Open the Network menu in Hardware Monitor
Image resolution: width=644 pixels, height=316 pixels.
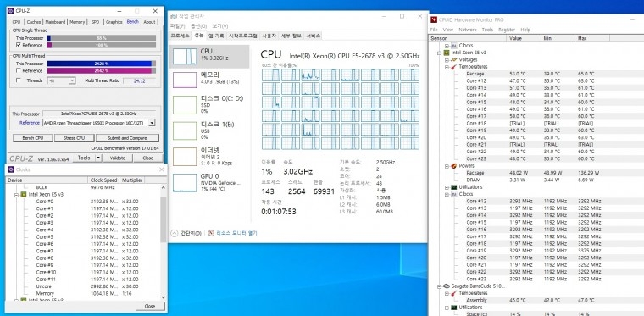[468, 30]
